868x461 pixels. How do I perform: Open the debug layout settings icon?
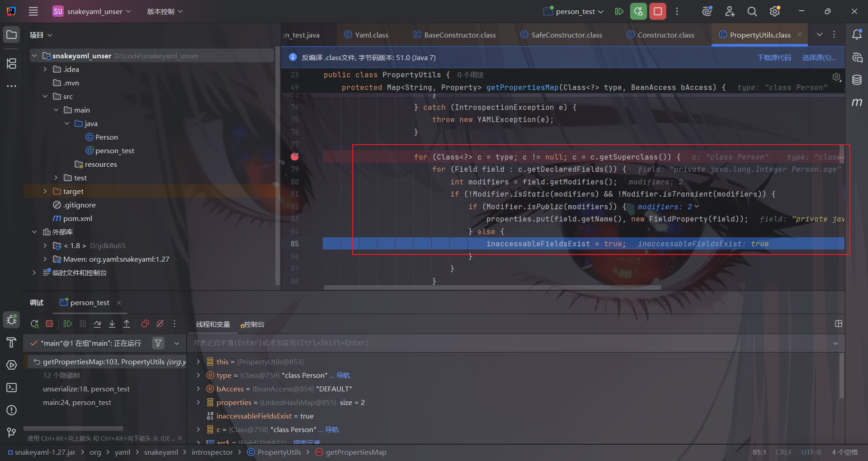[839, 324]
